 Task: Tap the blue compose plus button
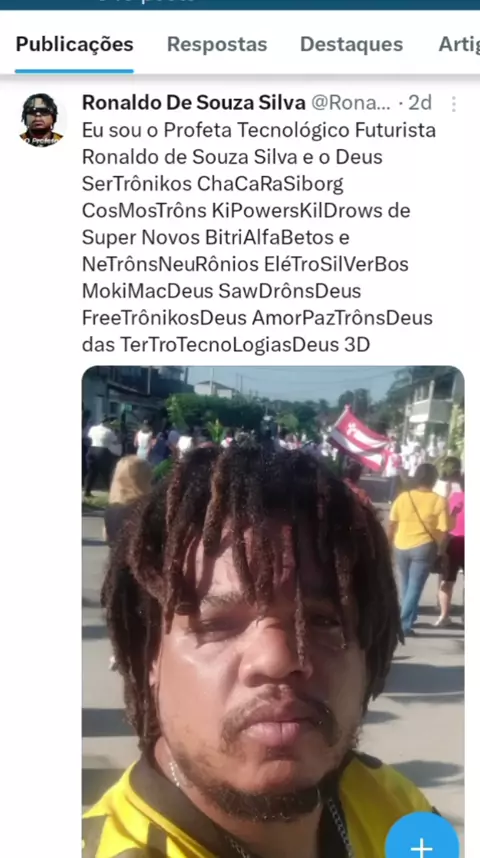pos(421,837)
